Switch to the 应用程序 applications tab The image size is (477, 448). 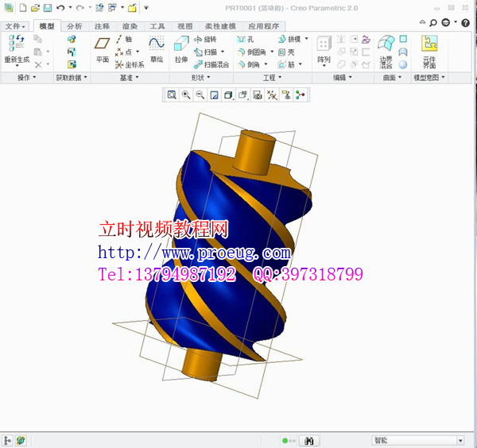coord(264,26)
